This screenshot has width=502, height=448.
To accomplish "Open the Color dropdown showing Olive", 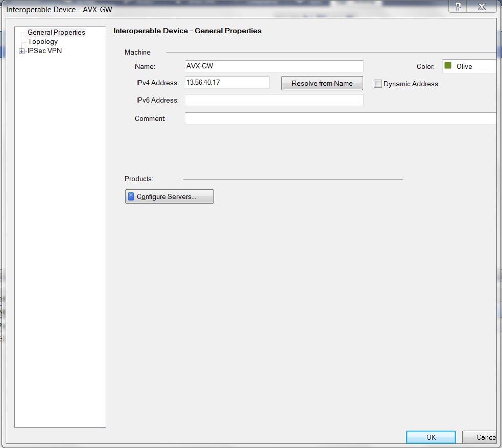I will tap(469, 66).
